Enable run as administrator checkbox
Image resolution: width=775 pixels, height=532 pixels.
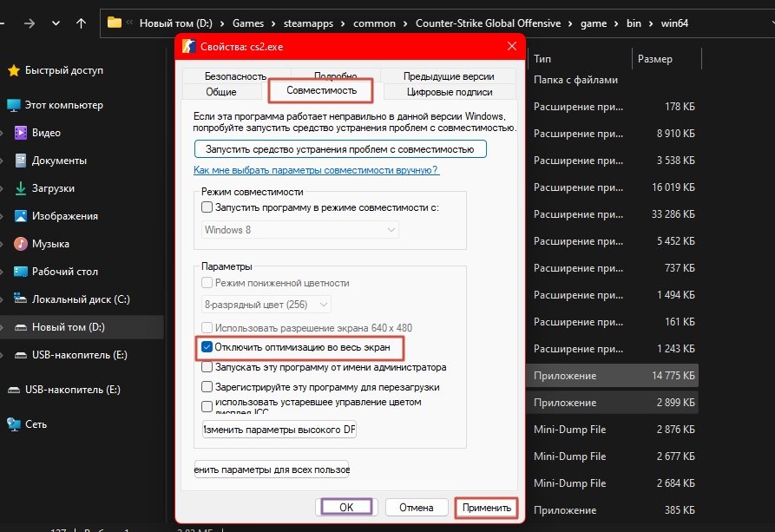pos(207,367)
